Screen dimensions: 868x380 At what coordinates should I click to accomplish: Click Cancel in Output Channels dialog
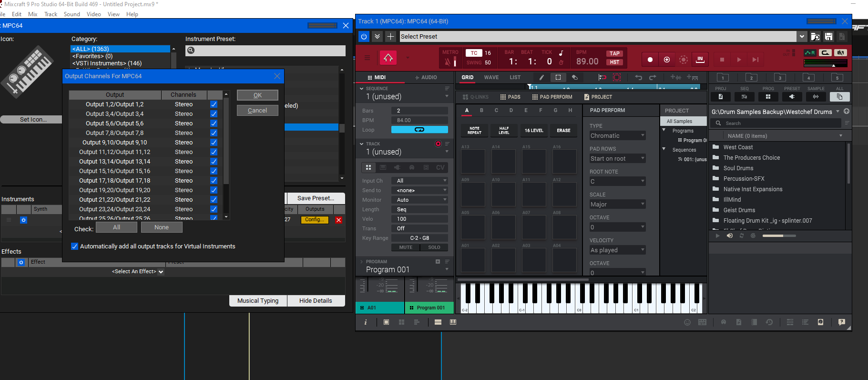click(x=257, y=110)
